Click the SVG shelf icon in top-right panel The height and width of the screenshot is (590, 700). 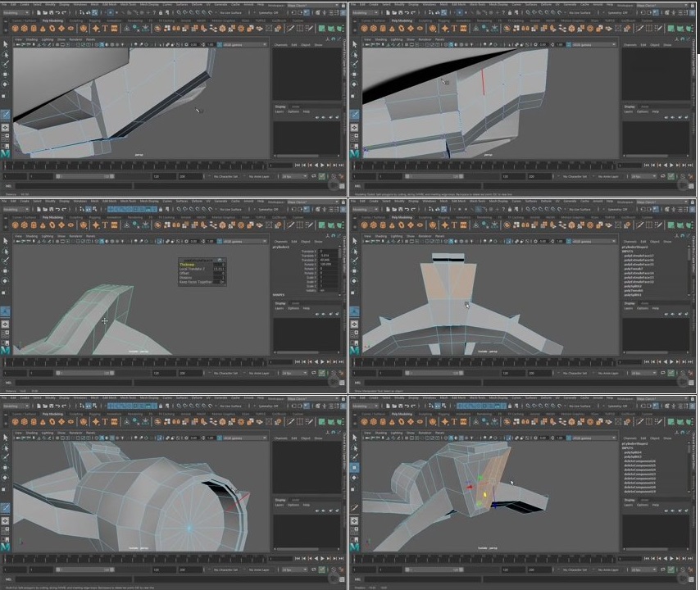tap(463, 29)
